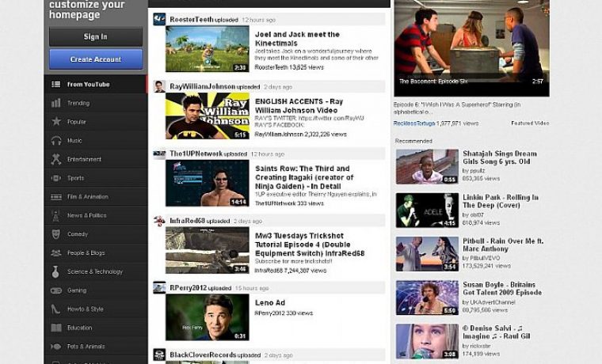Play the Susan Boyle thumbnail
The width and height of the screenshot is (602, 364).
pyautogui.click(x=427, y=298)
